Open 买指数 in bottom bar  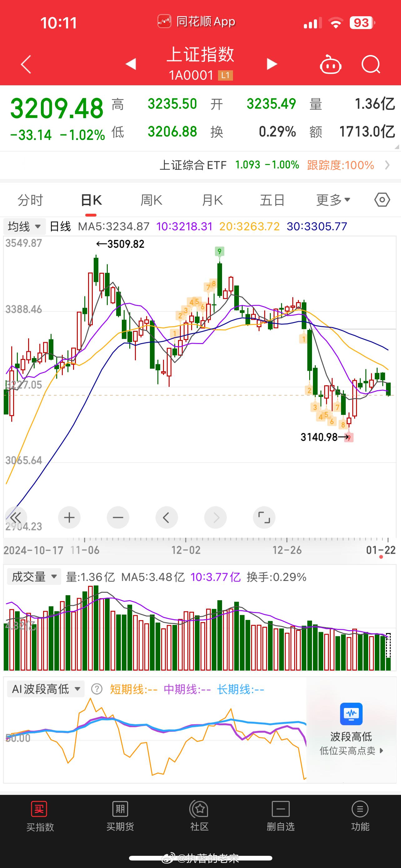coord(40,817)
